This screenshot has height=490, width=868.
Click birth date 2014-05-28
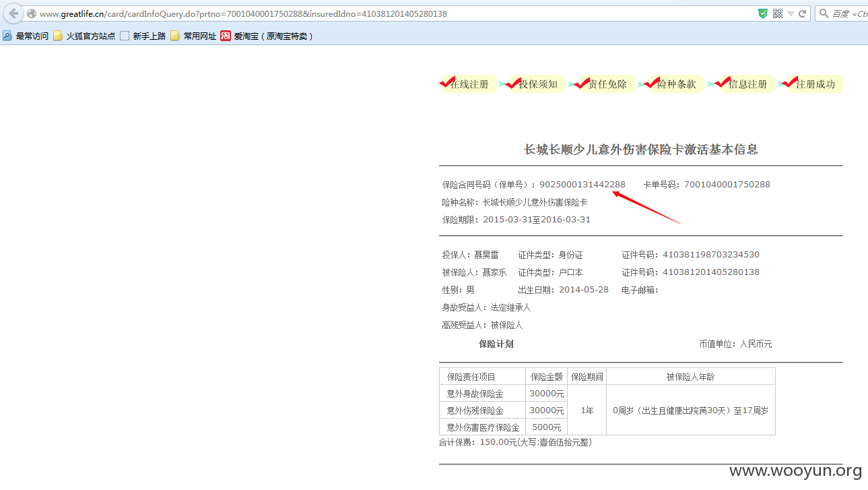[x=584, y=290]
